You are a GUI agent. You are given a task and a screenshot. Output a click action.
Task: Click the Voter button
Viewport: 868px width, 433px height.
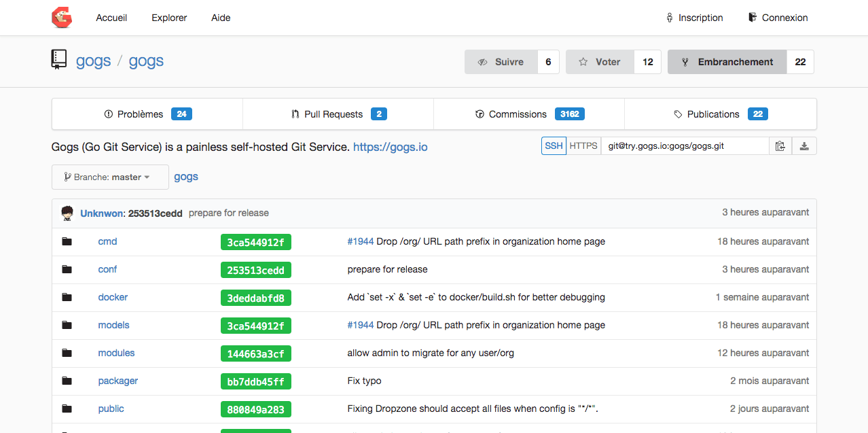(x=600, y=62)
